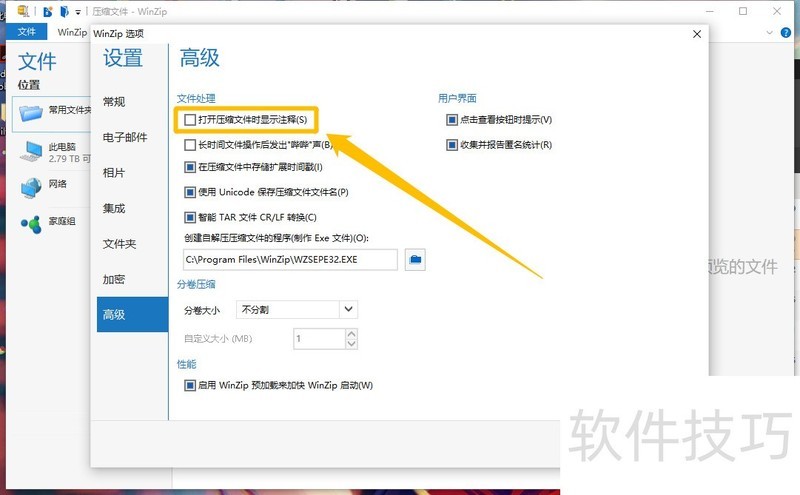Select the highlighted 高级 settings page
The width and height of the screenshot is (800, 495).
132,314
